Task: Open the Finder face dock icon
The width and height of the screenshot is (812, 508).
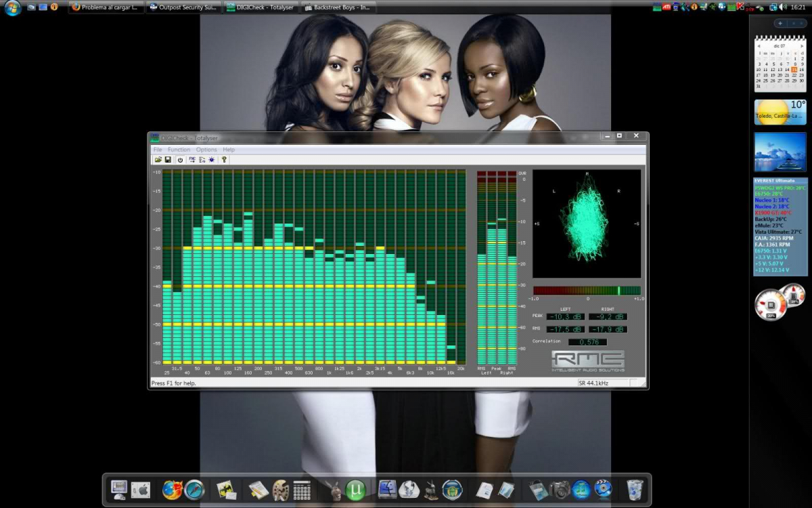Action: [x=388, y=489]
